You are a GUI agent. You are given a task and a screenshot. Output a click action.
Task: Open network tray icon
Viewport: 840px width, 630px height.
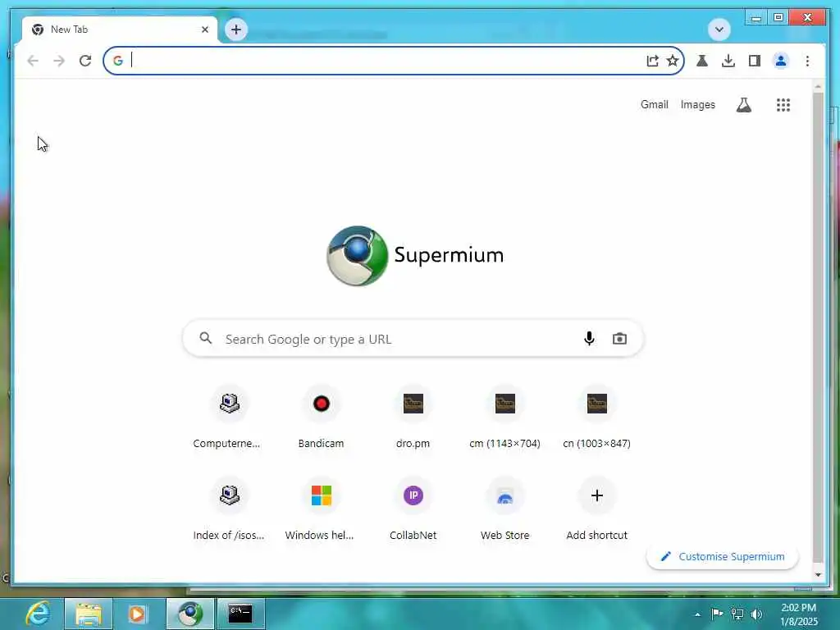coord(737,614)
